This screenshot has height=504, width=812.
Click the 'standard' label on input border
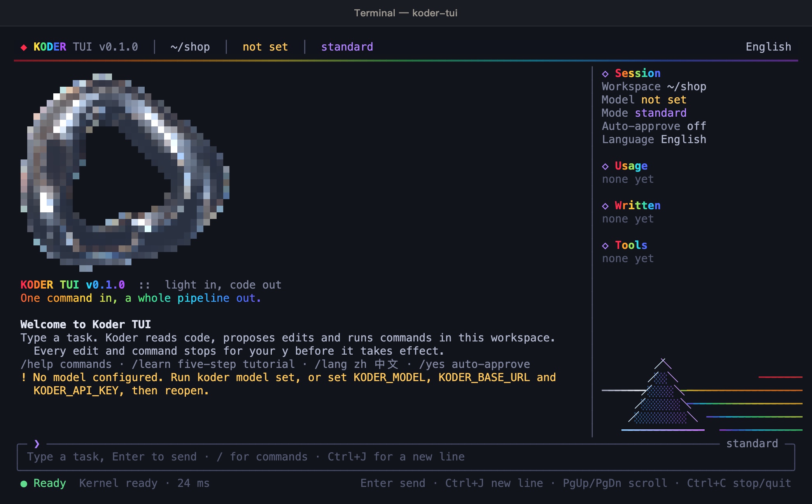coord(752,444)
